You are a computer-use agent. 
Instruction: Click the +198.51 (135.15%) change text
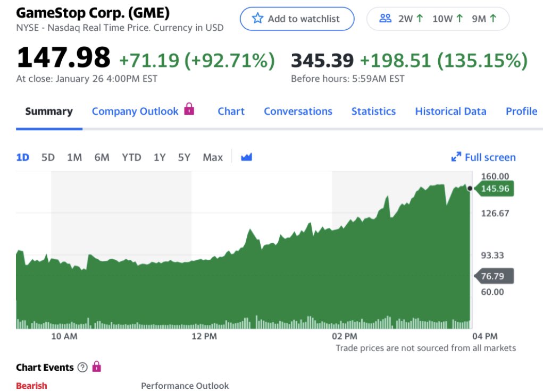click(444, 61)
